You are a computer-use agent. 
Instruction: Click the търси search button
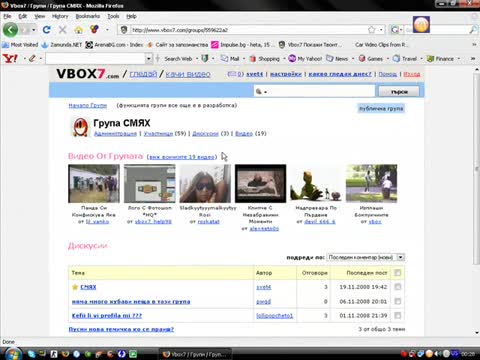399,91
